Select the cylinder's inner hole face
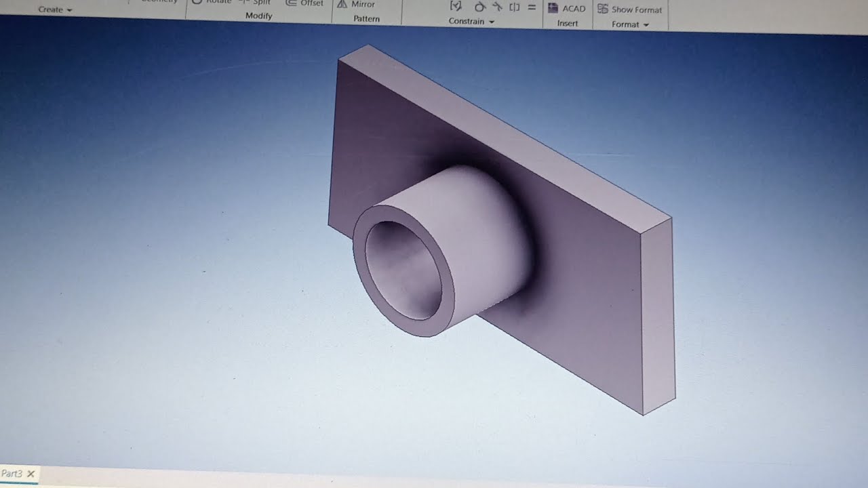 pos(405,270)
